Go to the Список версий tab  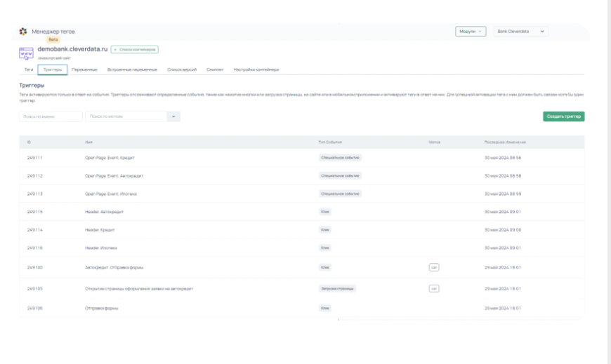pyautogui.click(x=183, y=69)
